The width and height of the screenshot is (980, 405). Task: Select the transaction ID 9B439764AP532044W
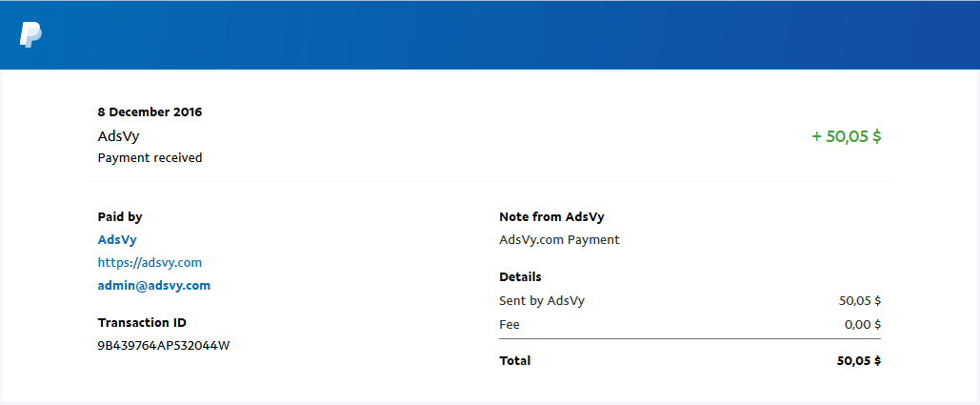(x=164, y=345)
